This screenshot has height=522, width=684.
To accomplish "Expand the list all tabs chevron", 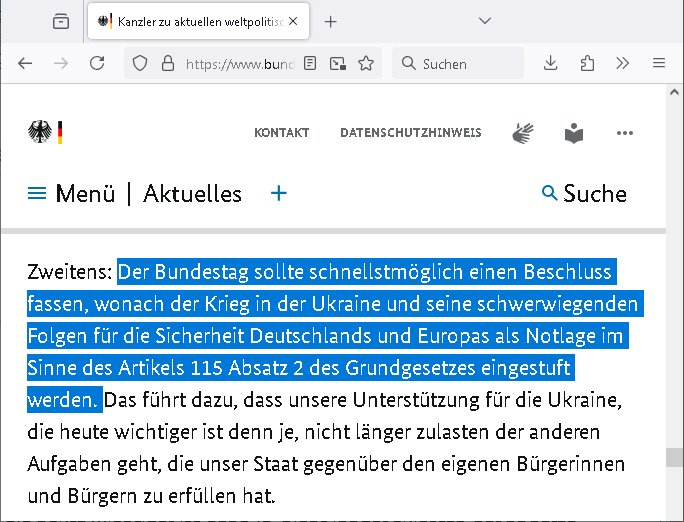I will (x=485, y=21).
